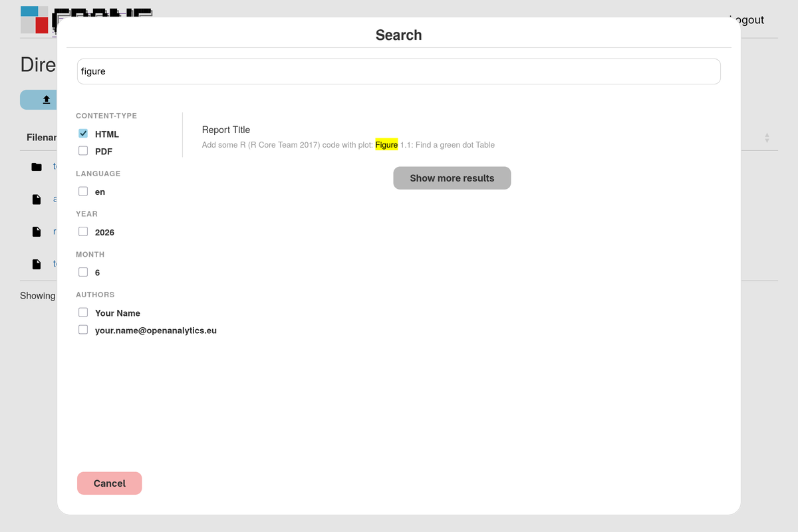Click the second document file icon
This screenshot has width=798, height=532.
coord(37,231)
